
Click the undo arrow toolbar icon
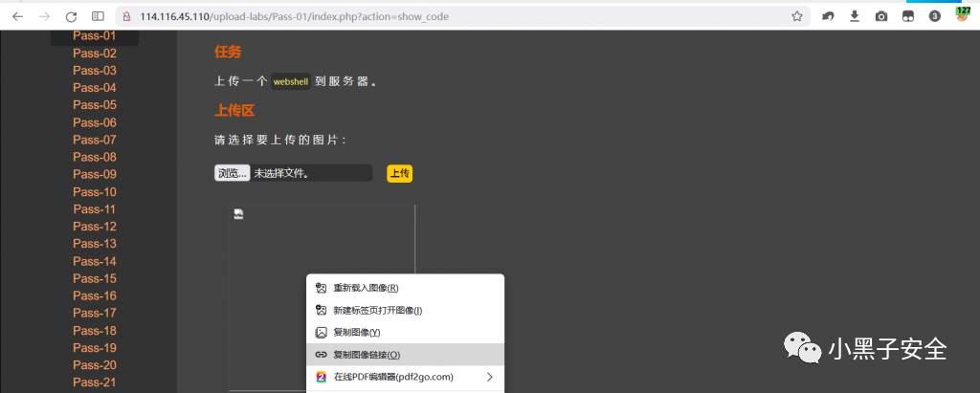[x=827, y=16]
